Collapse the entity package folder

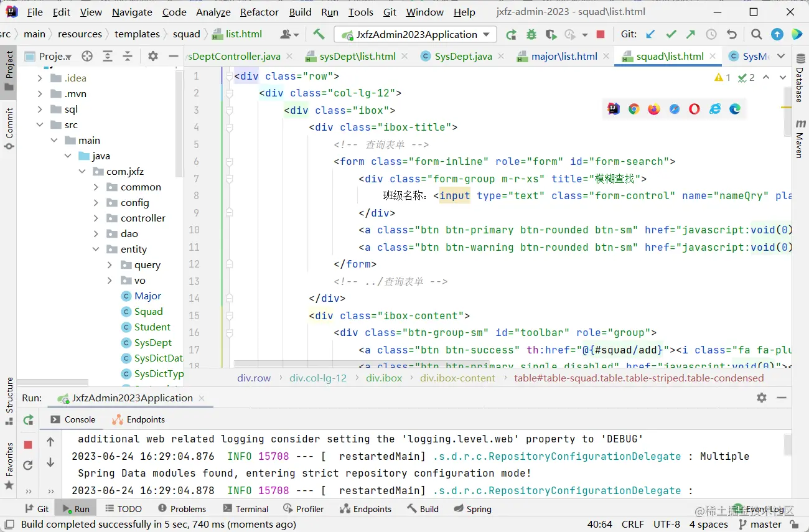[x=96, y=250]
